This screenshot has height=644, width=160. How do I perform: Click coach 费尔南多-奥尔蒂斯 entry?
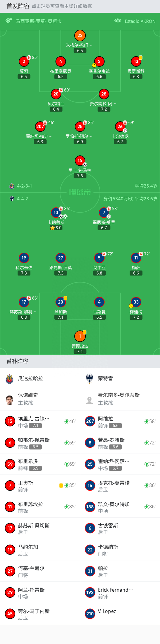click(x=120, y=400)
